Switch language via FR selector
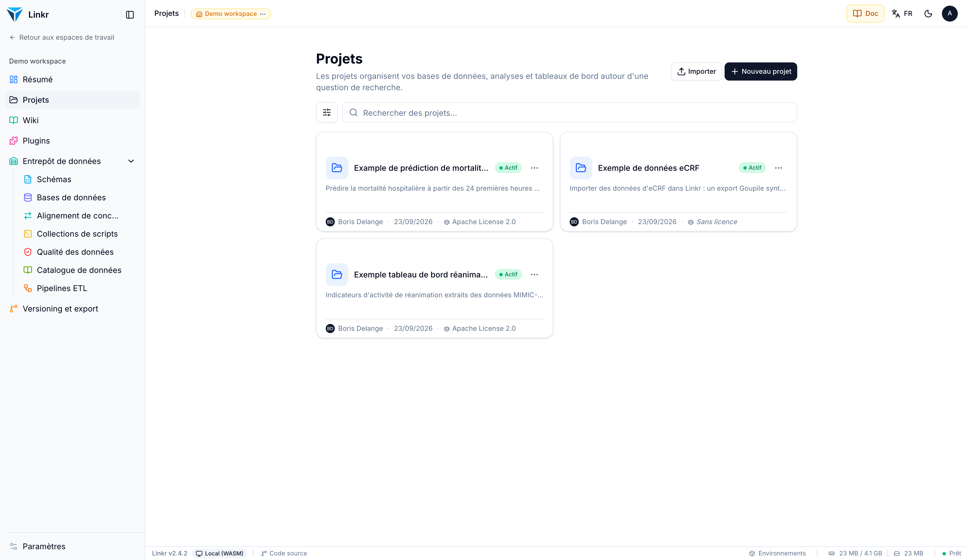The width and height of the screenshot is (968, 560). (902, 13)
